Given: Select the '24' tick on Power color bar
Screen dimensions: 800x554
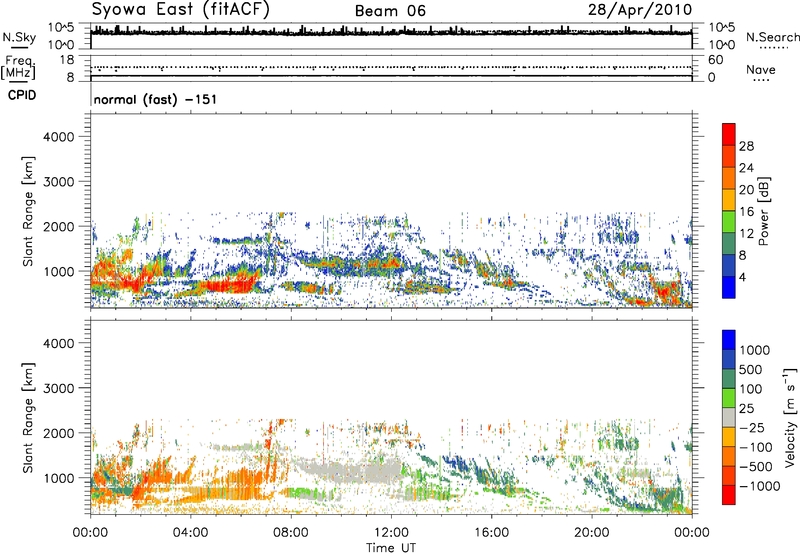Looking at the screenshot, I should 746,168.
